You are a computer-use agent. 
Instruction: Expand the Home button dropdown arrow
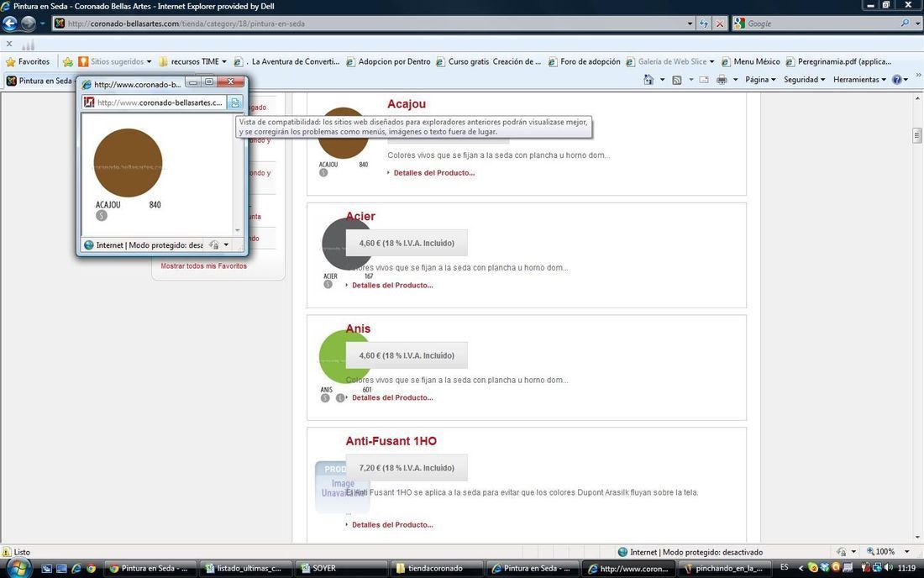point(662,80)
